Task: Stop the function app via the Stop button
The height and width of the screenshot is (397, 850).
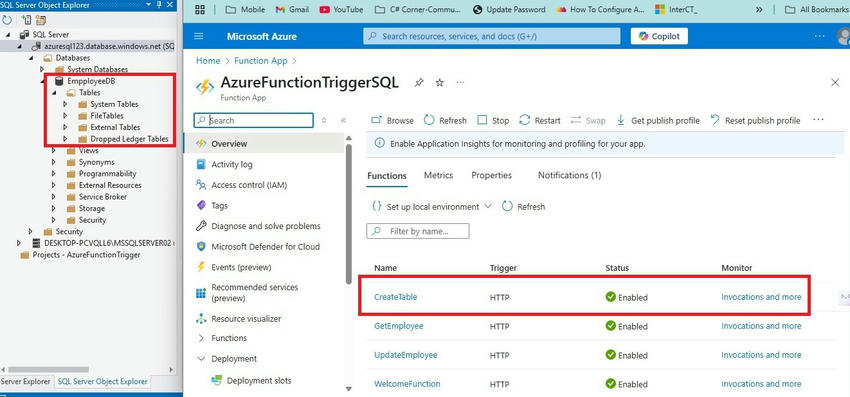Action: [x=493, y=120]
